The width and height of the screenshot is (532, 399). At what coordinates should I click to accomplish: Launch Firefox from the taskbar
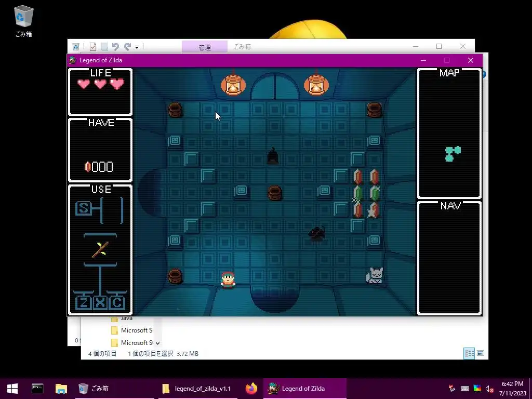[x=251, y=389]
